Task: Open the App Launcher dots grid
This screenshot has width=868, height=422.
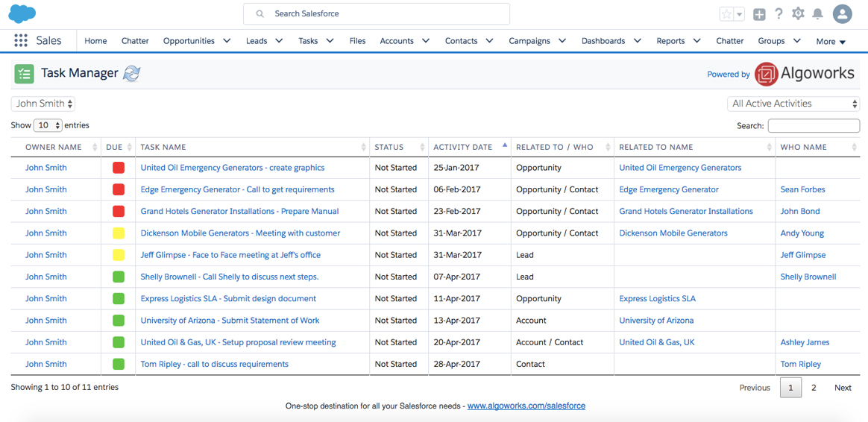Action: pyautogui.click(x=20, y=40)
